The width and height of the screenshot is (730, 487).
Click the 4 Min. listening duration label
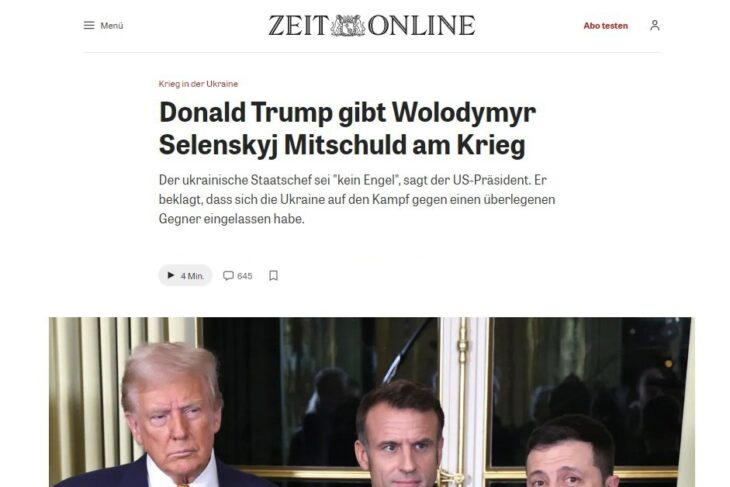[192, 276]
